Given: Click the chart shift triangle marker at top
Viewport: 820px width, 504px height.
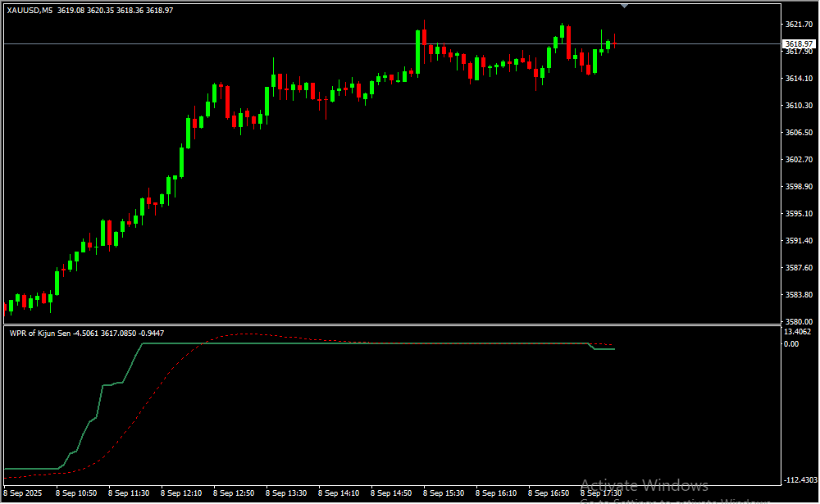Looking at the screenshot, I should point(625,6).
